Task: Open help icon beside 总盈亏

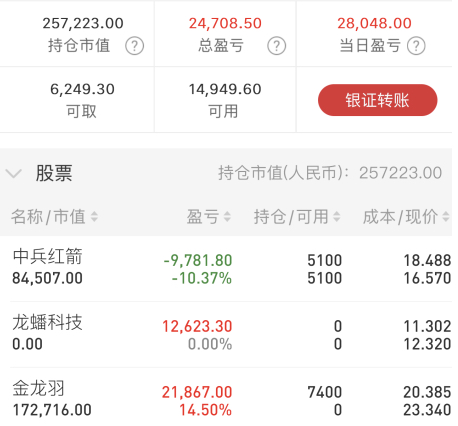Action: (x=276, y=46)
